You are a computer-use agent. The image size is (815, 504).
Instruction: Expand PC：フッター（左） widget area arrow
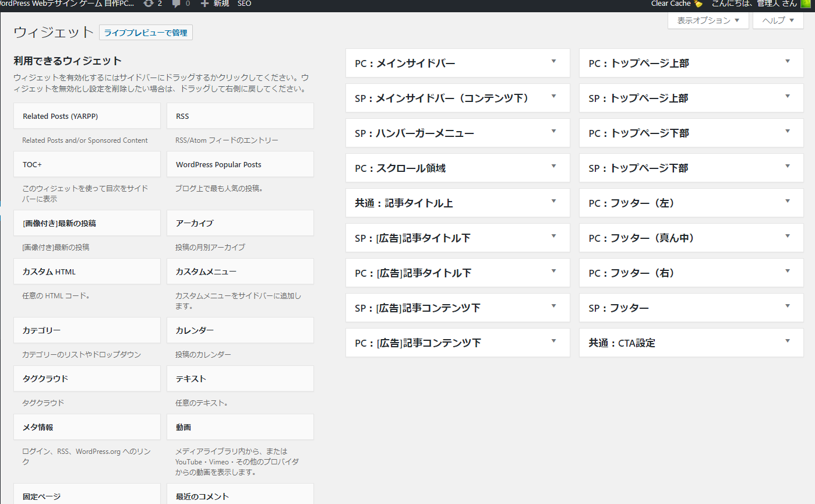[x=788, y=201]
